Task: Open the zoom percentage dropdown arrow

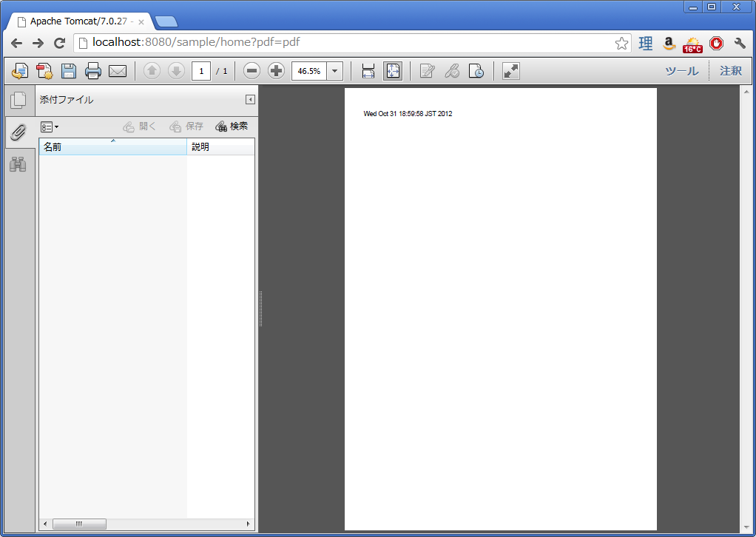Action: click(x=335, y=71)
